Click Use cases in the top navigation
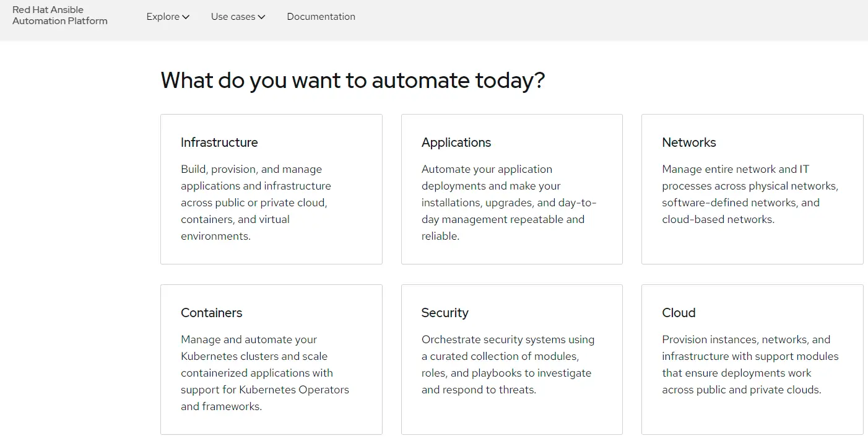The image size is (868, 446). click(233, 17)
